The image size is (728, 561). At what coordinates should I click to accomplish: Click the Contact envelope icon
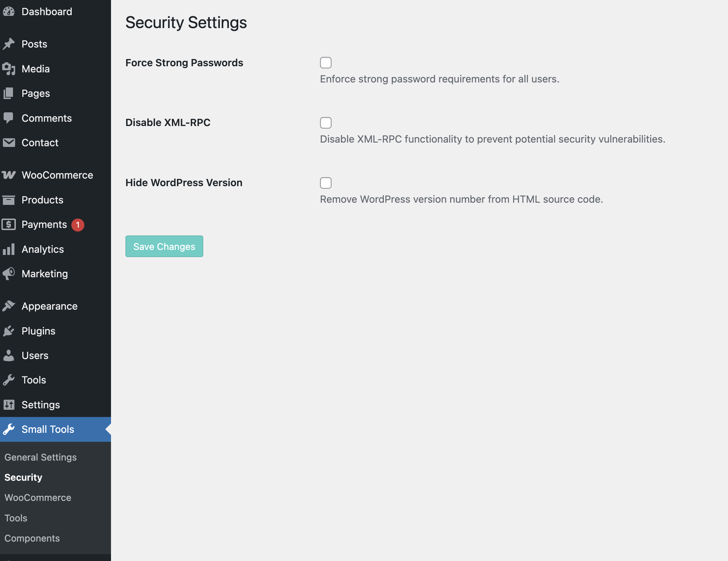(x=9, y=143)
